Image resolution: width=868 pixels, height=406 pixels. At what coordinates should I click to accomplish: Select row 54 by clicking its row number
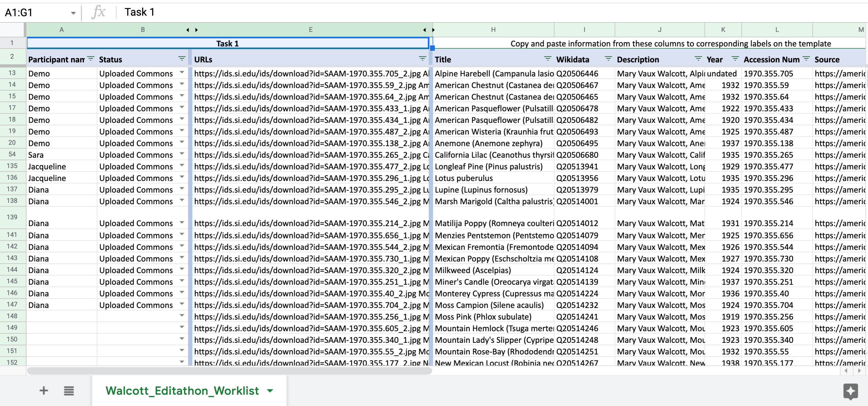pyautogui.click(x=12, y=154)
